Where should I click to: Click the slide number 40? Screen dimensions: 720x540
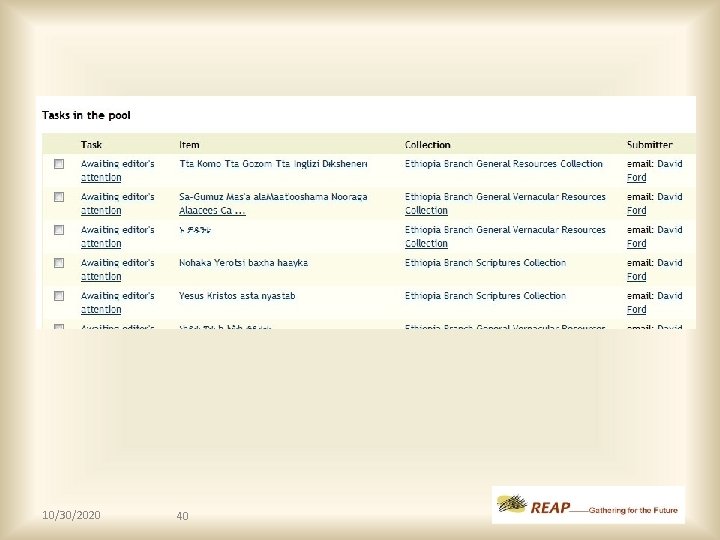pos(182,516)
